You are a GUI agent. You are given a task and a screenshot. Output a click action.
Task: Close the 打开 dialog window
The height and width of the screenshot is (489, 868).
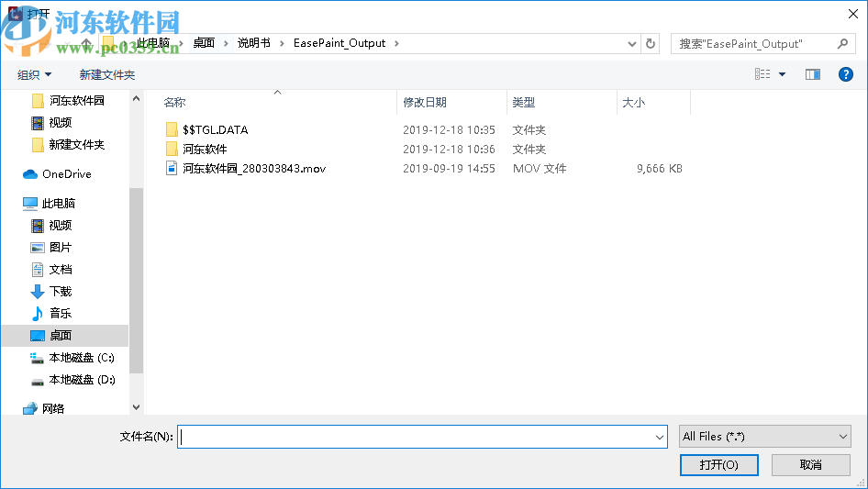[853, 14]
